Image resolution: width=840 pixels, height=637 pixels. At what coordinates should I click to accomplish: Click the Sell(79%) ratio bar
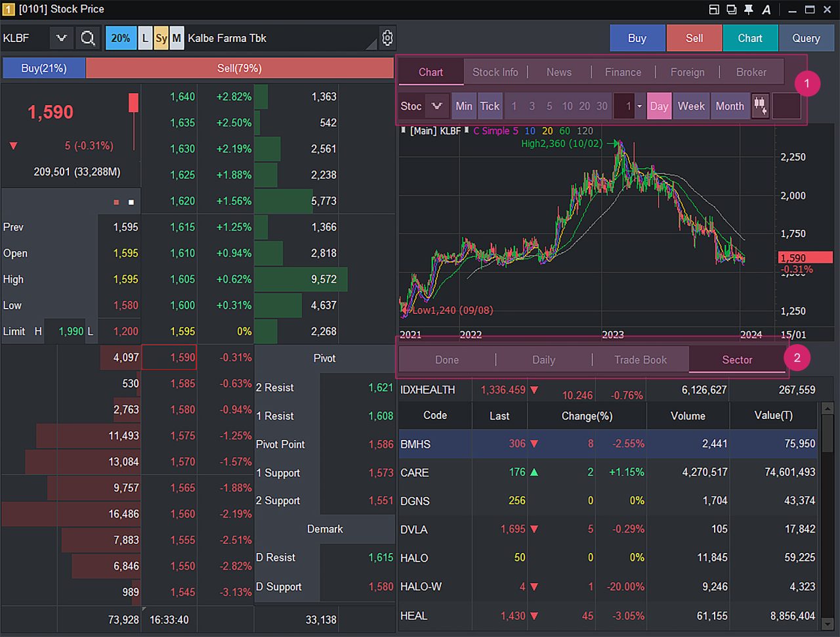(x=240, y=68)
